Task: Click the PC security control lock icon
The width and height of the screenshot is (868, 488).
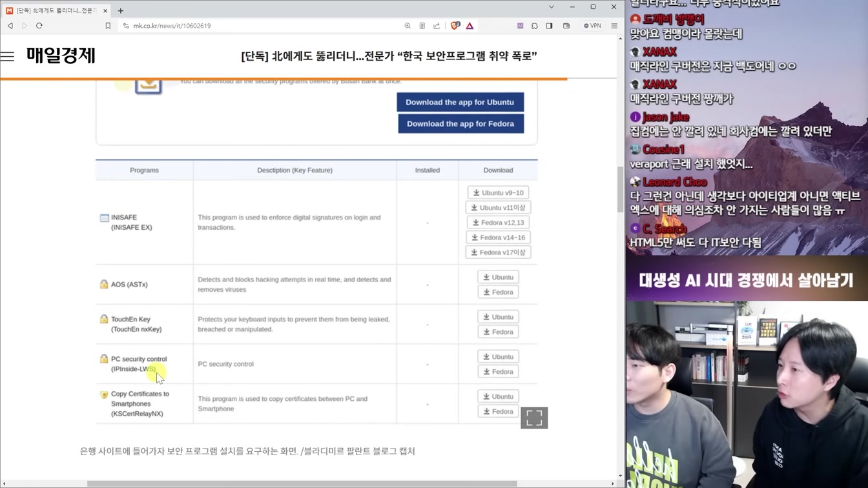Action: (x=104, y=359)
